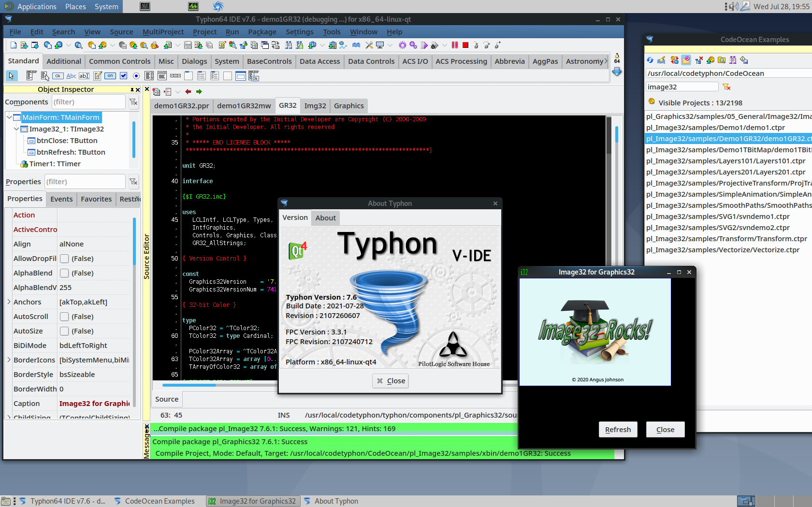Click the components filter clear icon

click(x=133, y=102)
